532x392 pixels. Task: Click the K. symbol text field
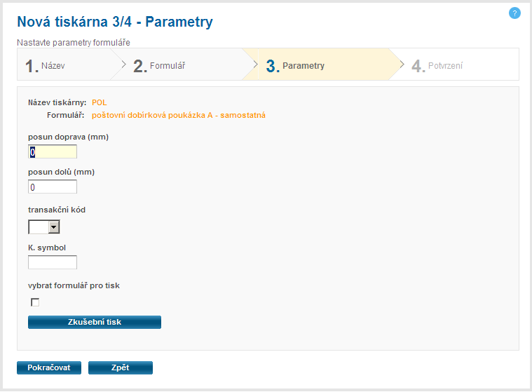[53, 262]
